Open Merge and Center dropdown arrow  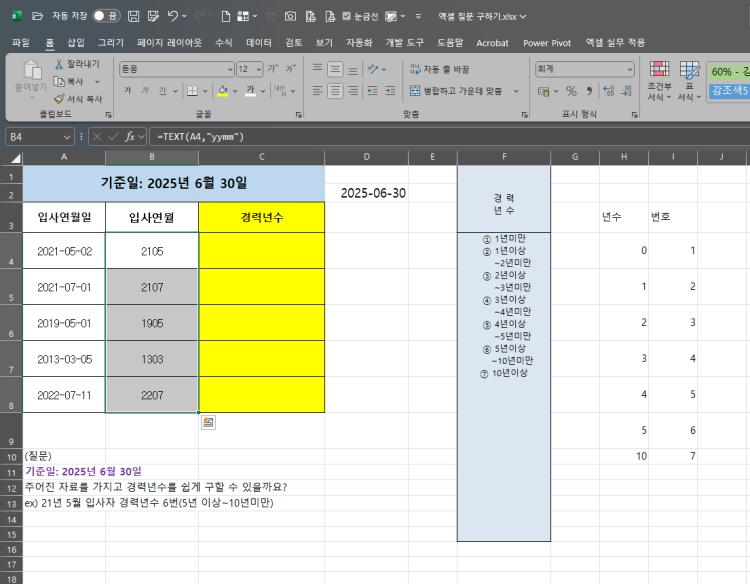click(x=516, y=91)
